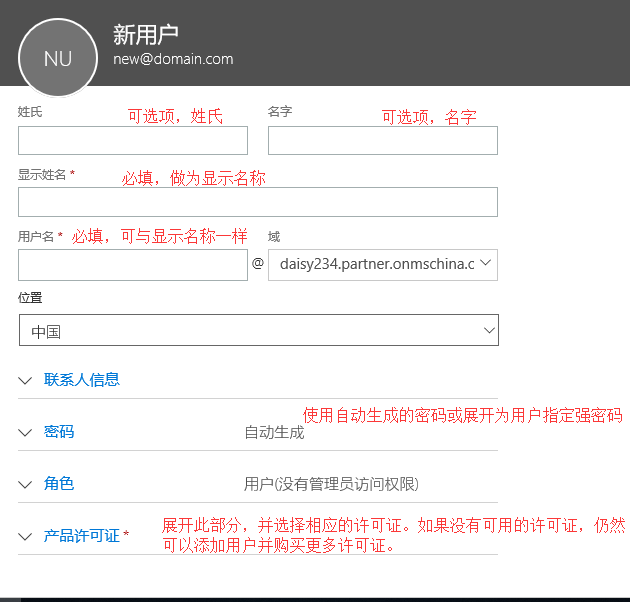The image size is (630, 602).
Task: Click the 自动生成 password value
Action: 274,433
